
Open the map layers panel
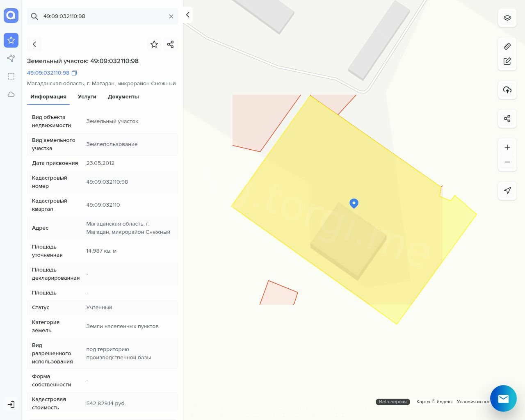[507, 18]
